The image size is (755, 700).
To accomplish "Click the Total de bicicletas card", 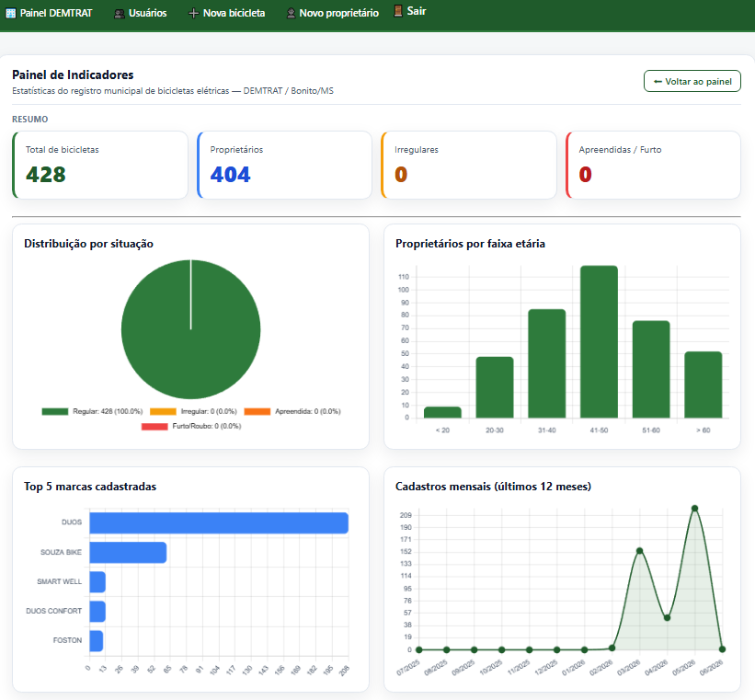I will pyautogui.click(x=100, y=165).
